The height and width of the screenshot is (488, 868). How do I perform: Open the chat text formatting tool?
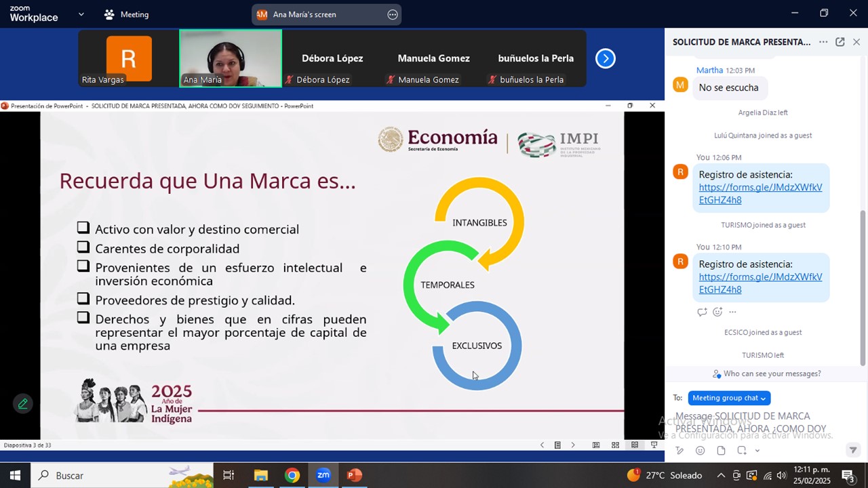coord(679,451)
